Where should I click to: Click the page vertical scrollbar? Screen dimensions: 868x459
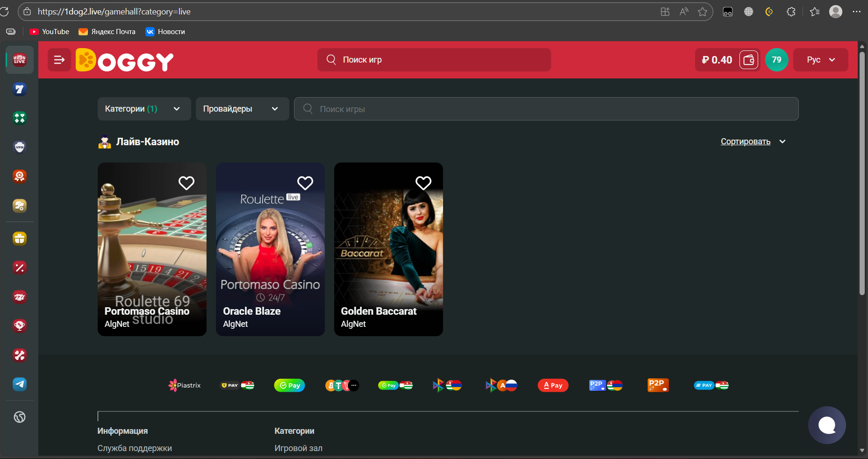[x=862, y=173]
